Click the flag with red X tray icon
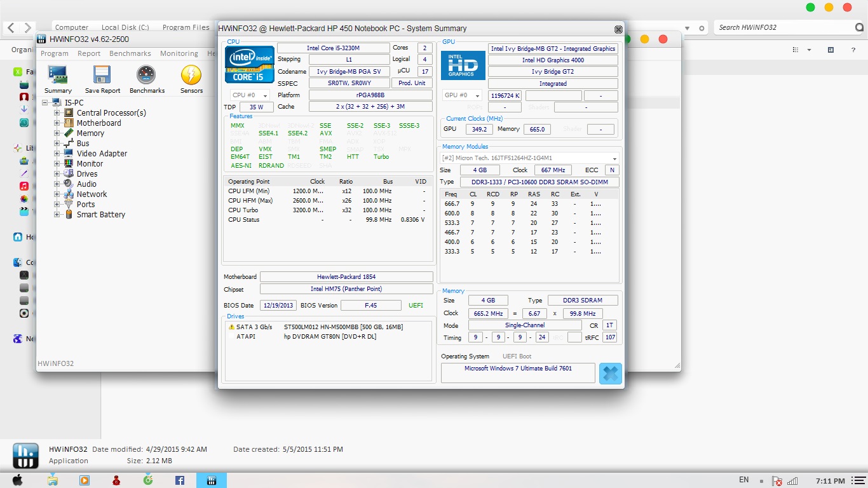 [x=776, y=481]
